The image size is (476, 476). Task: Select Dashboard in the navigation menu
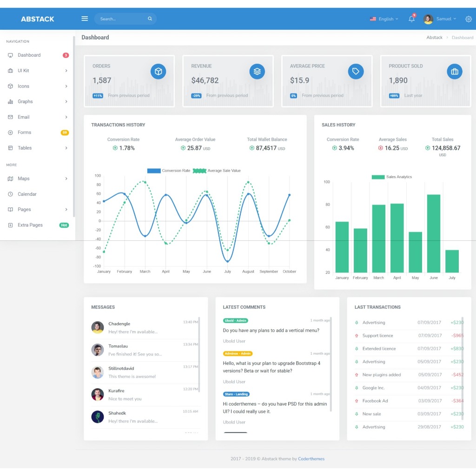tap(29, 55)
